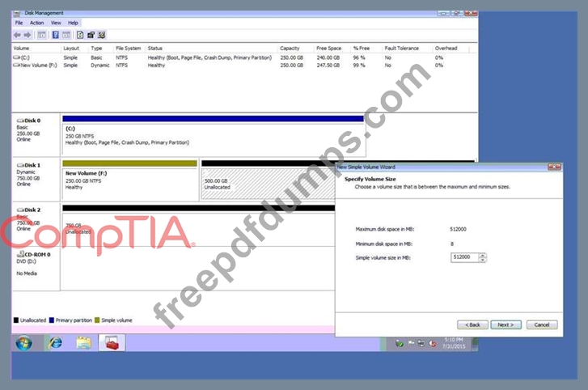Screen dimensions: 588x390
Task: Click the Simple volume size input field
Action: pyautogui.click(x=464, y=257)
